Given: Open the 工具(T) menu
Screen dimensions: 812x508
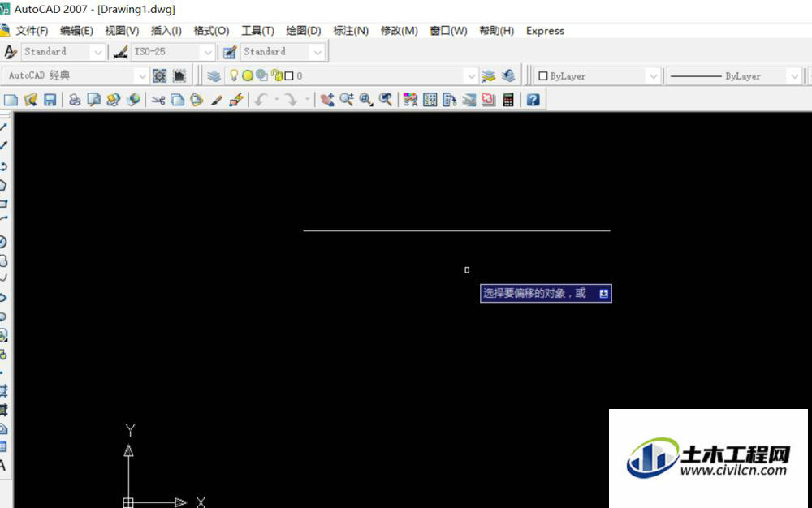Looking at the screenshot, I should (257, 31).
